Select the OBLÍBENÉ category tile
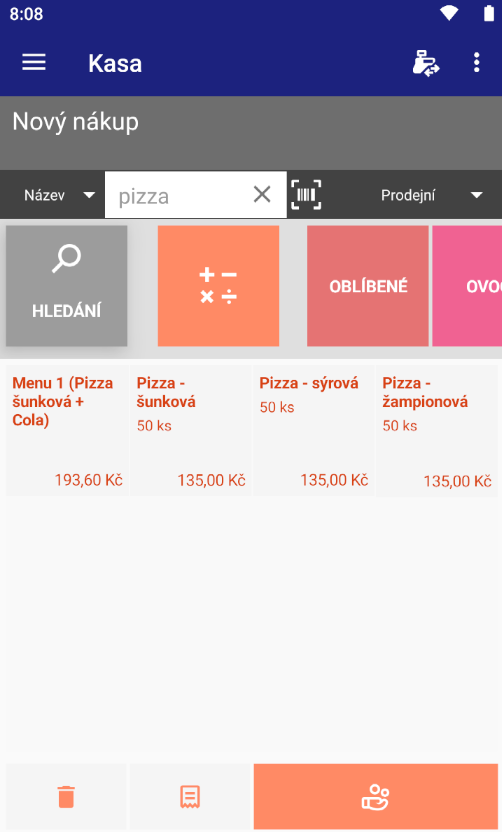Screen dimensions: 502x832 click(x=368, y=286)
